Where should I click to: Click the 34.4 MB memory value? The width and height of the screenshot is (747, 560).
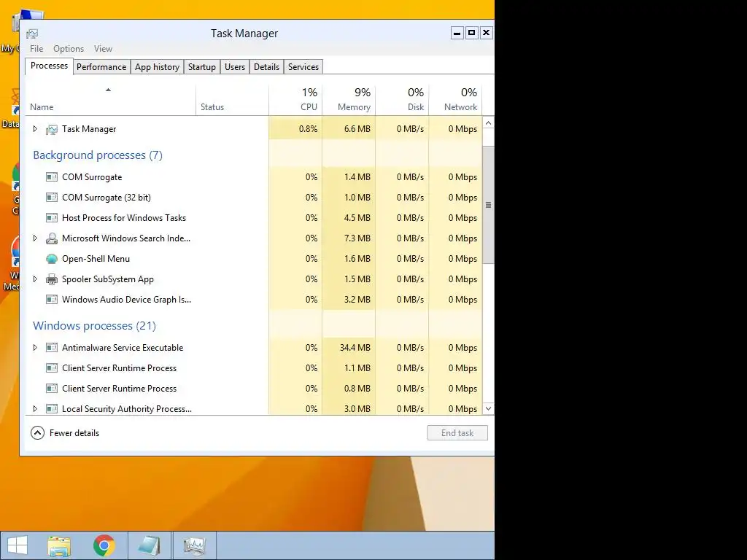pyautogui.click(x=355, y=348)
